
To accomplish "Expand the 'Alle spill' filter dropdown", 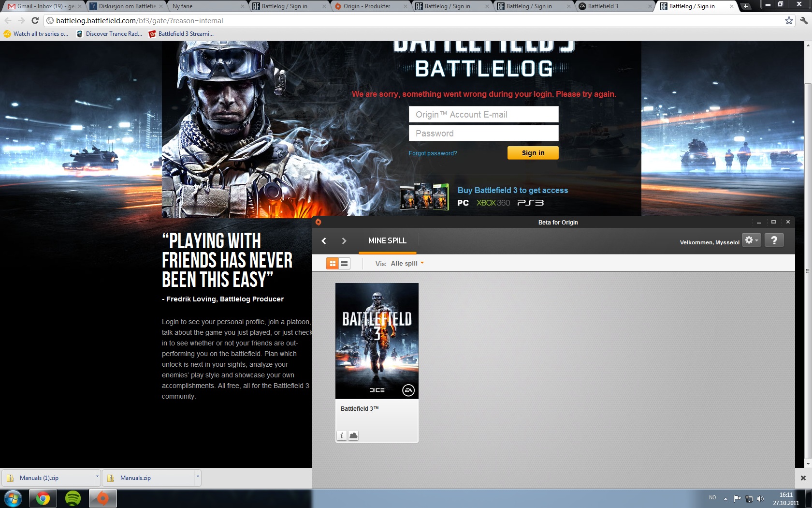I will tap(407, 263).
